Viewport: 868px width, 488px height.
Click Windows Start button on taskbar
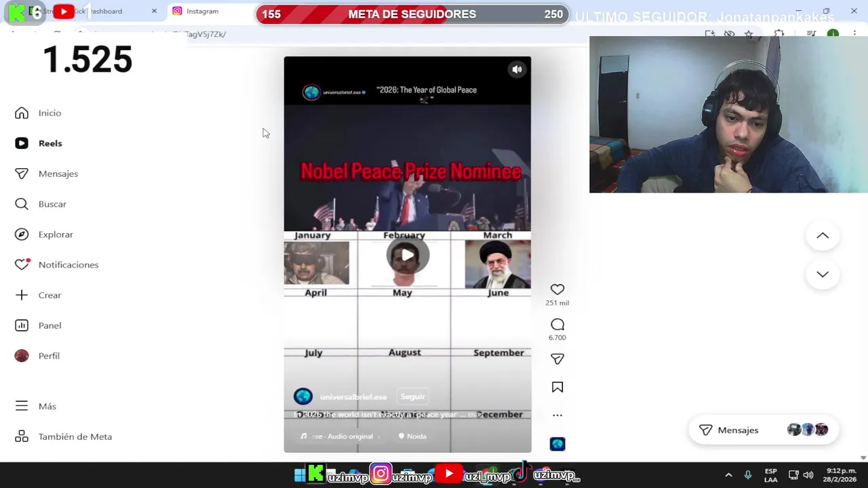pyautogui.click(x=300, y=475)
